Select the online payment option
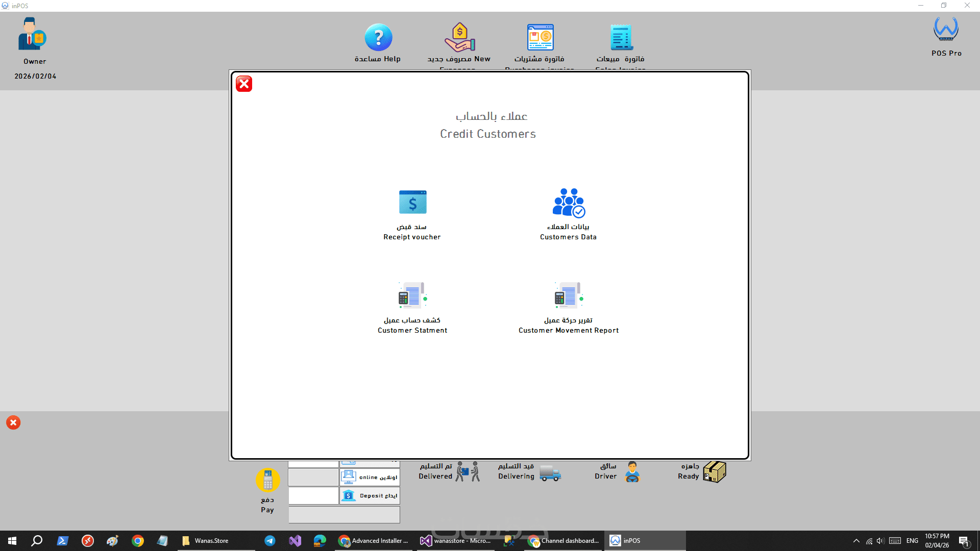Screen dimensions: 980x551 pyautogui.click(x=370, y=477)
